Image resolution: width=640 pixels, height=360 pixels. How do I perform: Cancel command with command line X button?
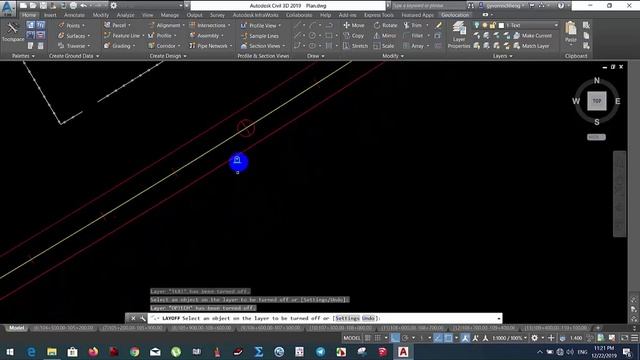coord(133,318)
